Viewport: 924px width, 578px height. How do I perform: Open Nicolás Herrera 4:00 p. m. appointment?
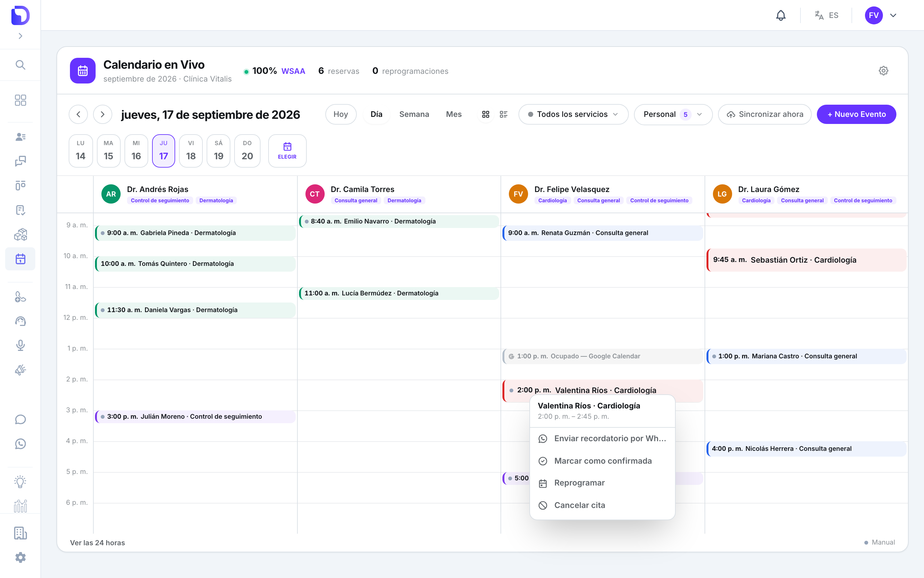(x=806, y=449)
